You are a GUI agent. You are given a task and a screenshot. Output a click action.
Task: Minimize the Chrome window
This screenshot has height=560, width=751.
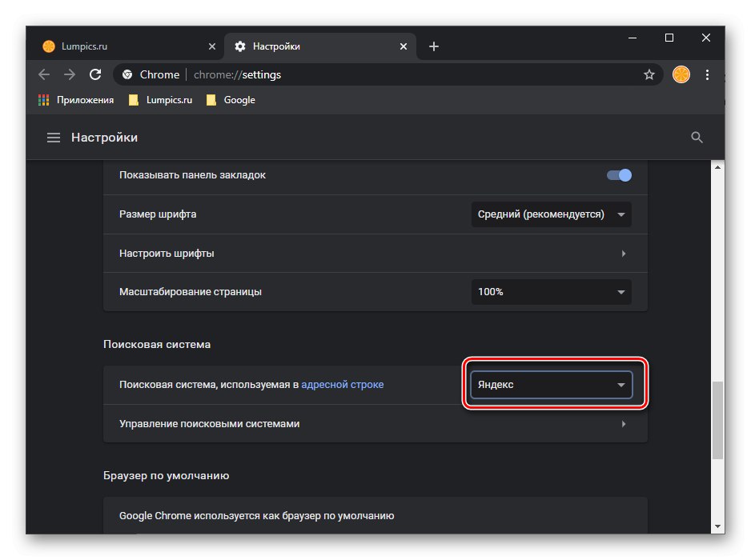tap(633, 38)
